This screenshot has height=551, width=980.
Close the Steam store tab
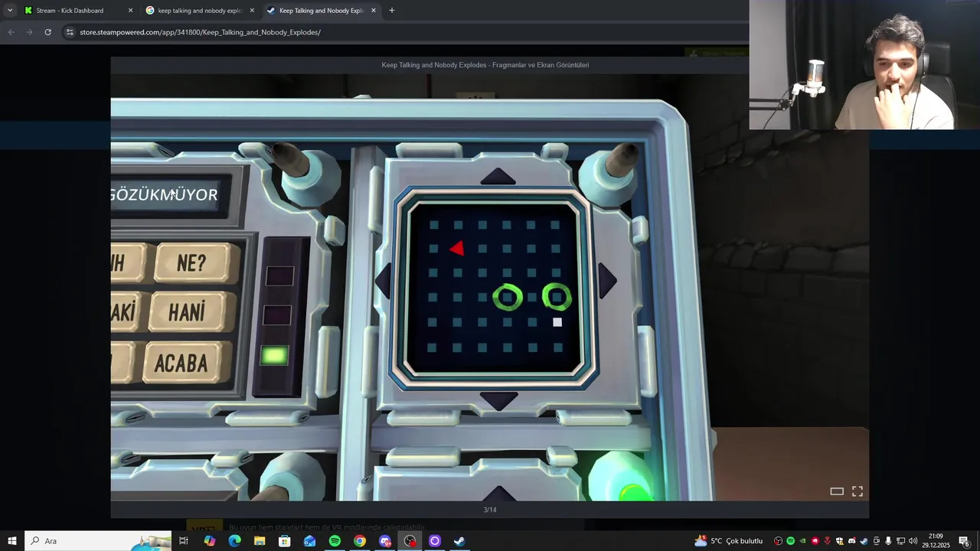[374, 11]
